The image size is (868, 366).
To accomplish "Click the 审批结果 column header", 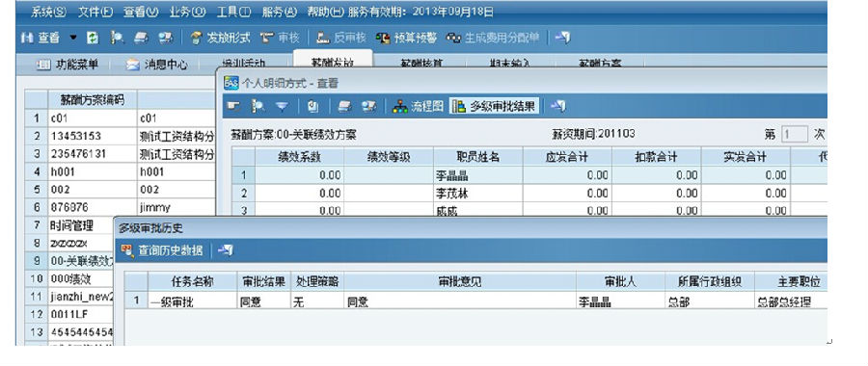I will click(264, 282).
